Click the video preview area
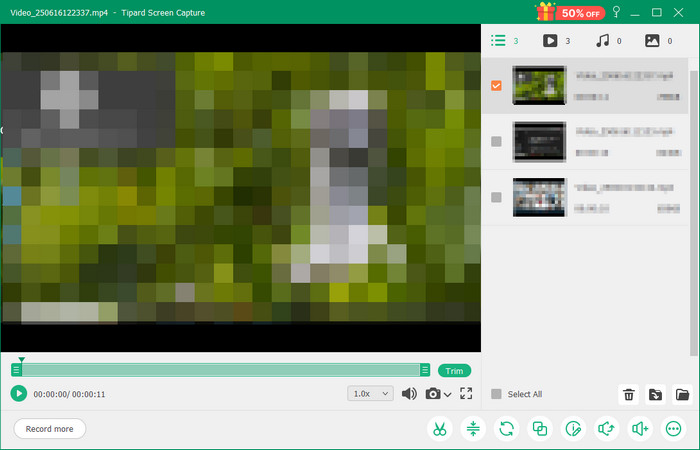 [241, 188]
